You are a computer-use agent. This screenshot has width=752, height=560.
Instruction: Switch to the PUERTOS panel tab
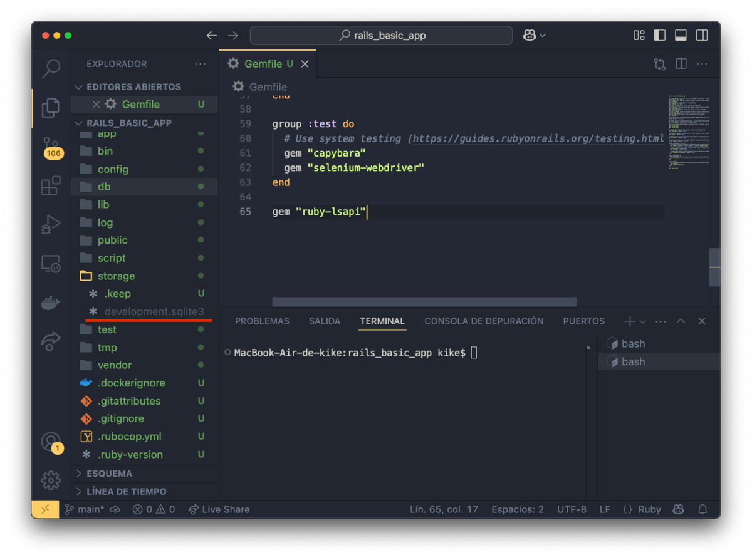pyautogui.click(x=584, y=321)
